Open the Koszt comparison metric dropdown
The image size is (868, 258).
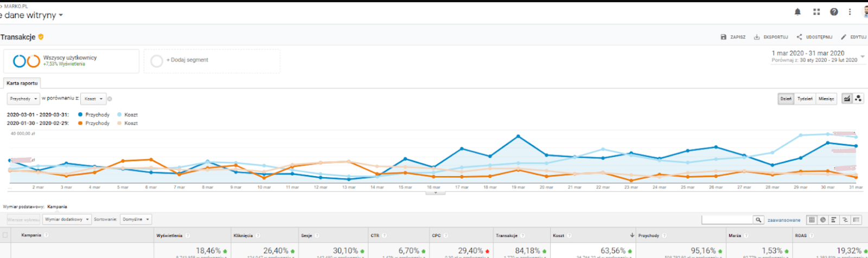point(93,99)
